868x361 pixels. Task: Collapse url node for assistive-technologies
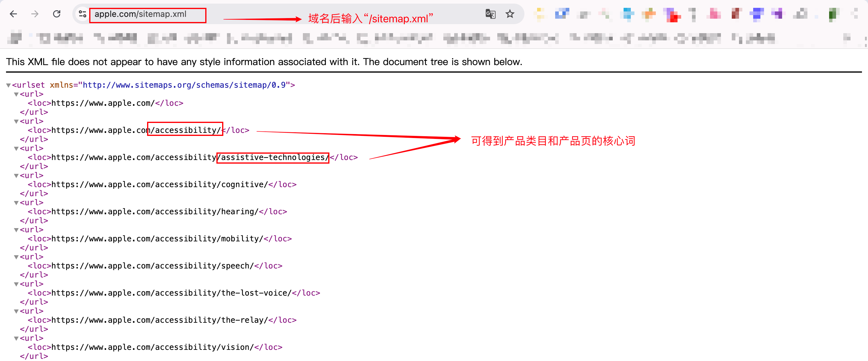16,149
